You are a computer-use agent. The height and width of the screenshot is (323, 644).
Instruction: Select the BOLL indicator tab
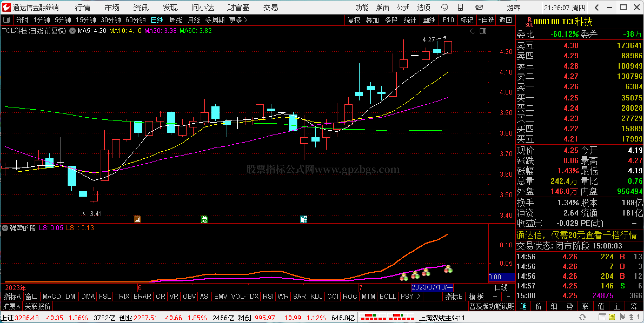point(388,296)
